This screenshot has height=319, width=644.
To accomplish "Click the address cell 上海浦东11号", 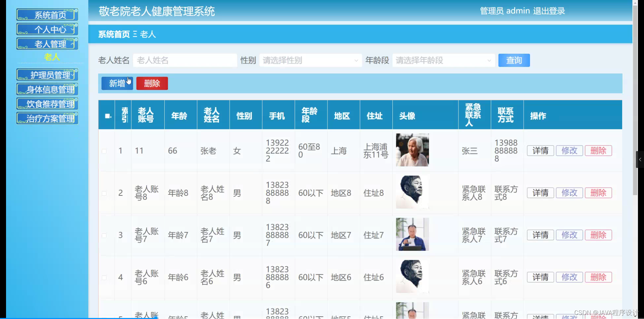I will (376, 151).
